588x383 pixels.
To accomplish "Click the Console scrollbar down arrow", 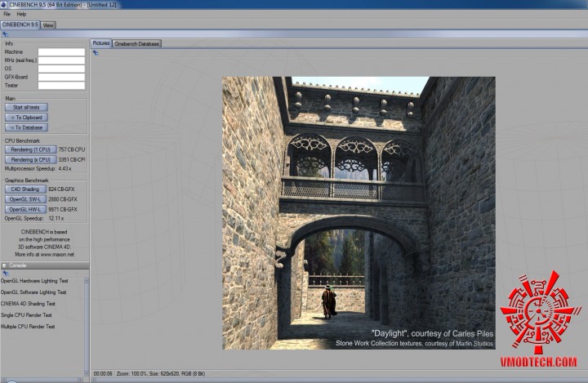I will click(87, 373).
